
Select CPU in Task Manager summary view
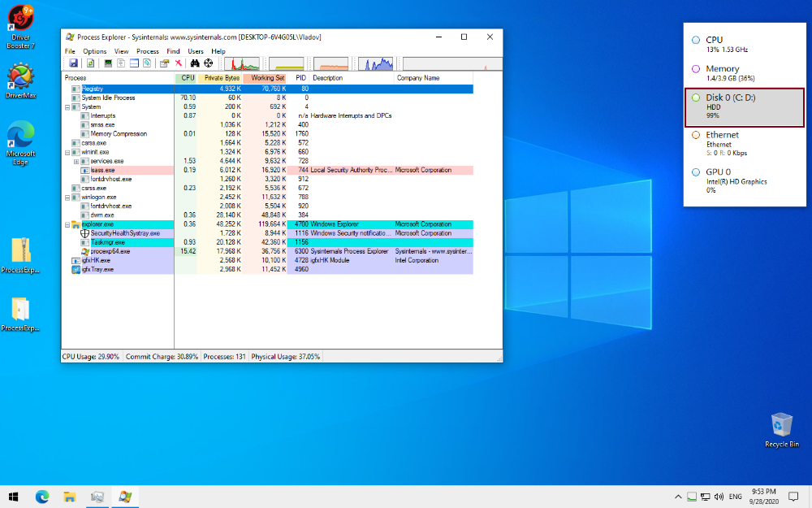coord(744,44)
